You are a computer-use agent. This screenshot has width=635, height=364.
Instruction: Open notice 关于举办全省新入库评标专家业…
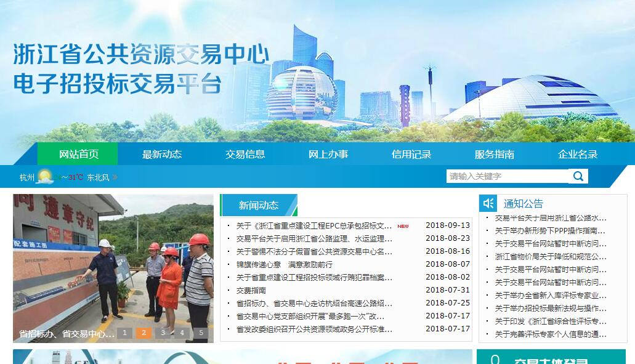pos(551,296)
